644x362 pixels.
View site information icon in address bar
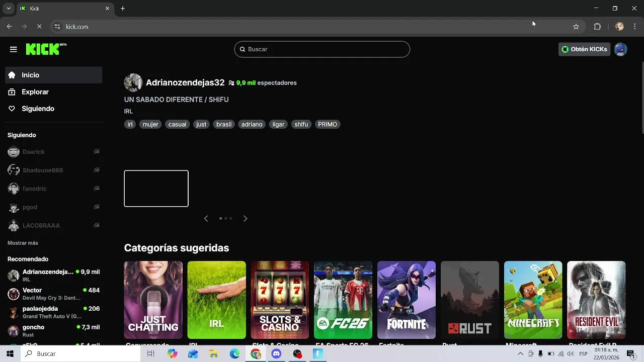57,27
